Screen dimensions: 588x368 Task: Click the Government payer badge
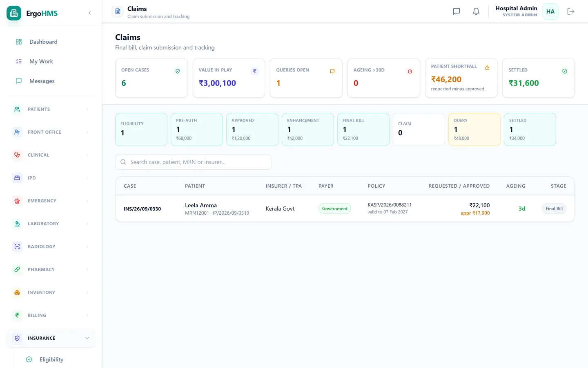click(x=335, y=209)
